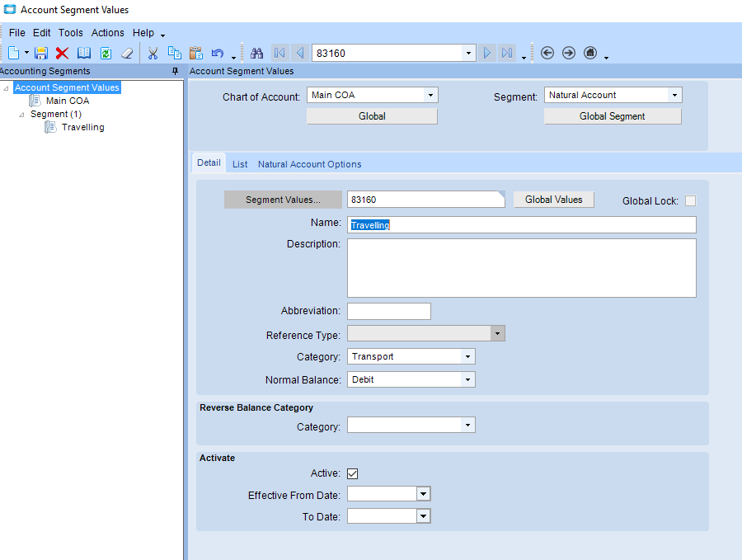Switch to Natural Account Options tab
The image size is (742, 560).
pos(309,164)
